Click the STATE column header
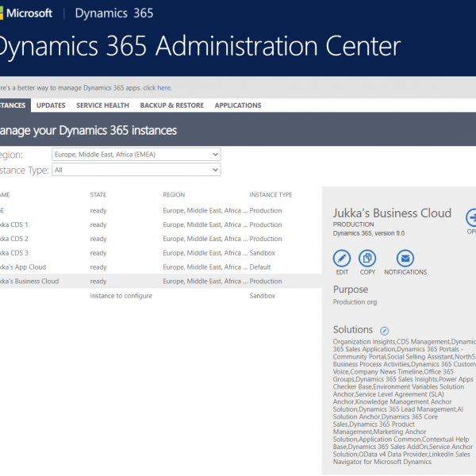Image resolution: width=476 pixels, height=476 pixels. point(98,194)
